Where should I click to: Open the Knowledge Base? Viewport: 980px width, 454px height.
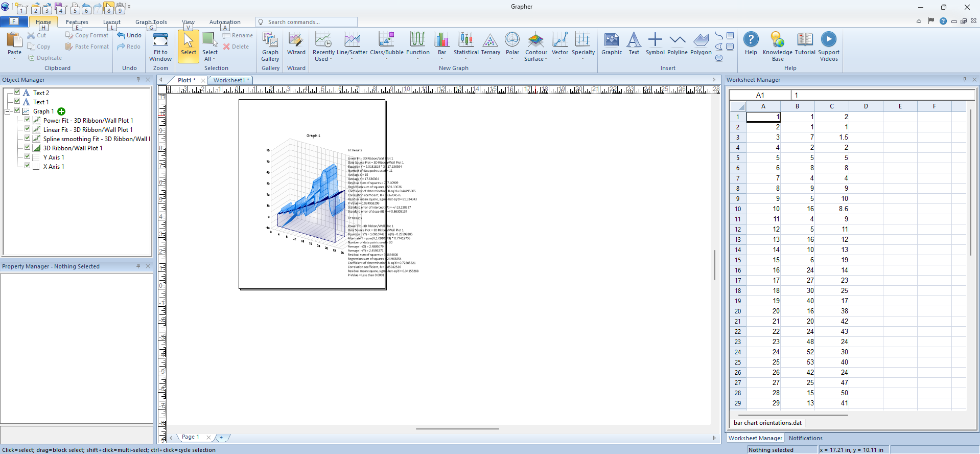click(778, 47)
